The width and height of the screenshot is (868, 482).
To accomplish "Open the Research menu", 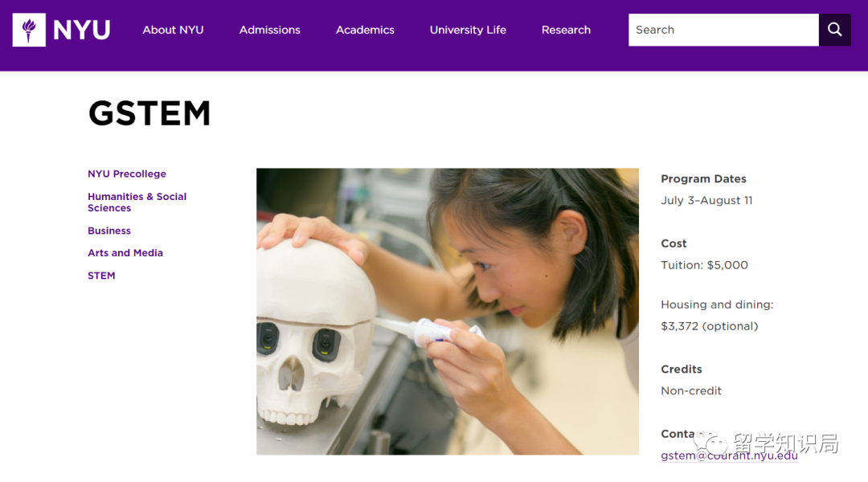I will click(x=566, y=30).
